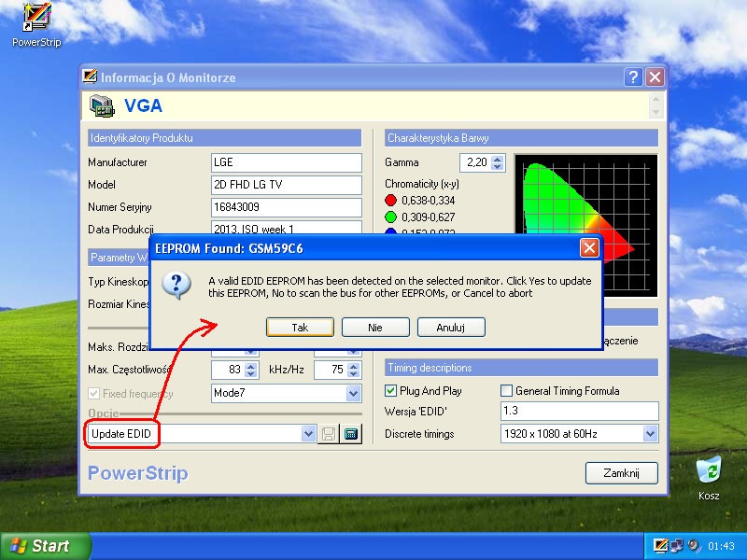Click Nie to scan for other EEPROMs
This screenshot has width=747, height=560.
pos(375,328)
